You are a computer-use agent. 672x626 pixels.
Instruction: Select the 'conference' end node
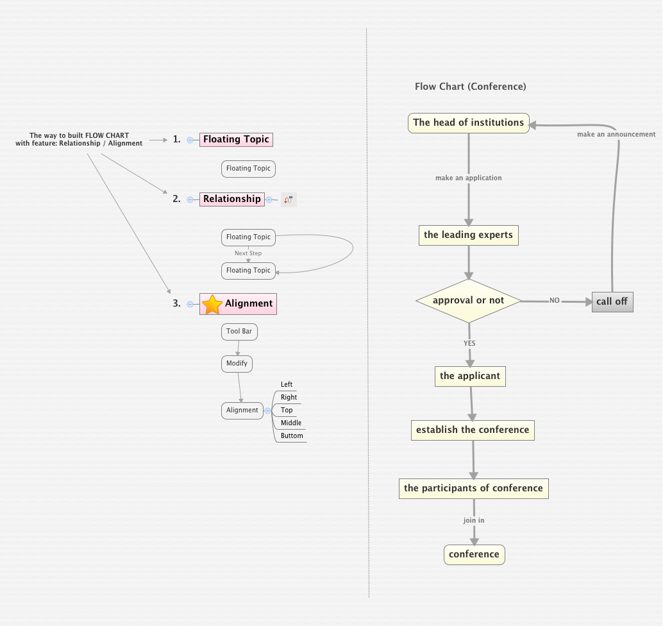(474, 554)
